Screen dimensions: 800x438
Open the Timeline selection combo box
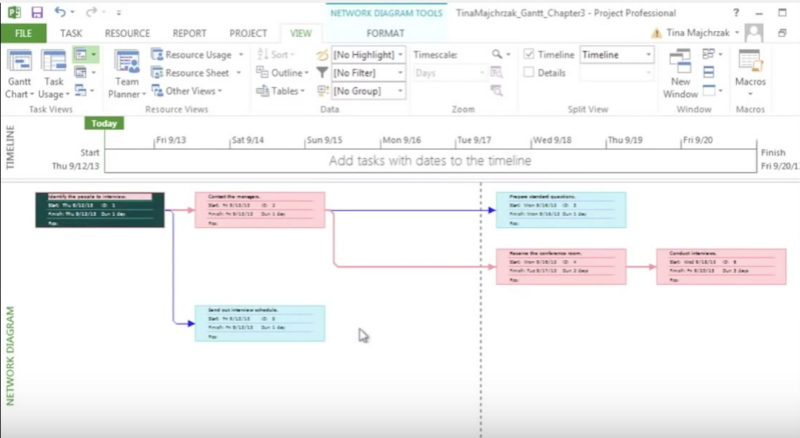[617, 55]
